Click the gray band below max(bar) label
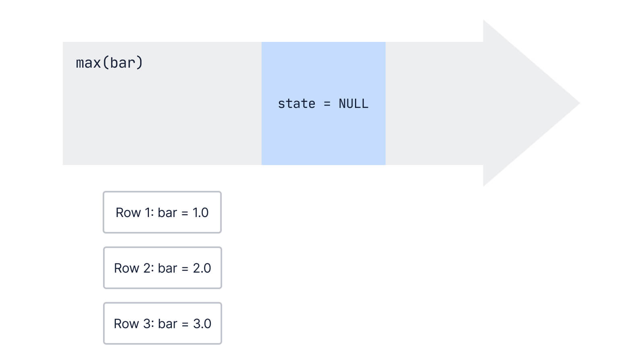The image size is (644, 364). tap(161, 121)
